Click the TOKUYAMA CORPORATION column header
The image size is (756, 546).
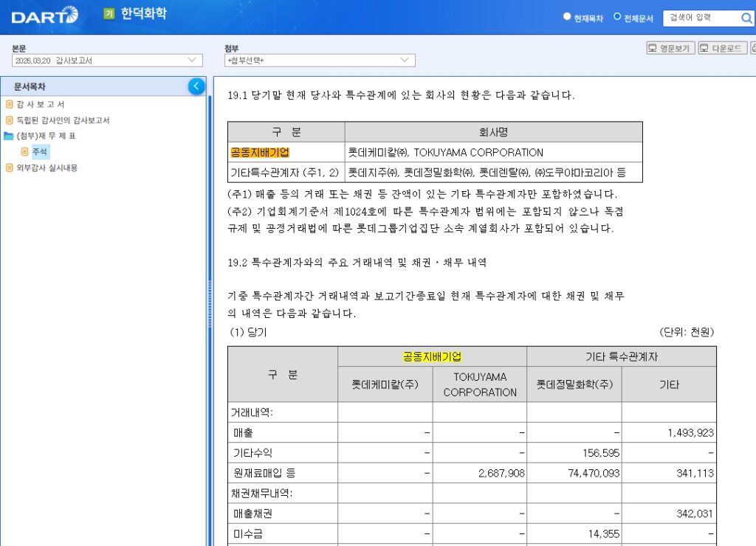tap(480, 384)
